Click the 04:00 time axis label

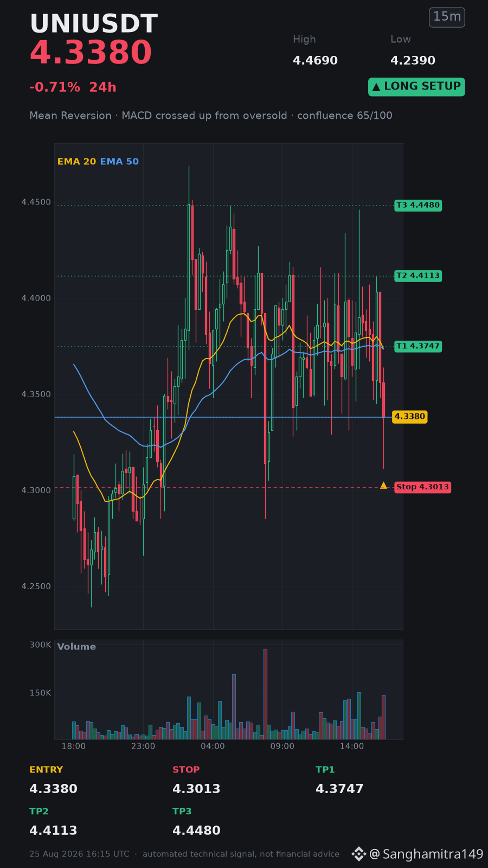[213, 746]
